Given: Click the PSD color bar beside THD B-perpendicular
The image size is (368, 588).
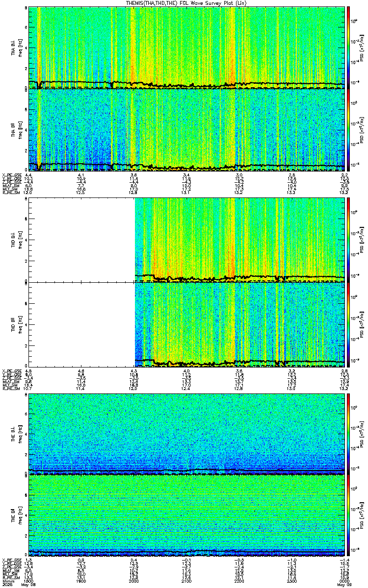Looking at the screenshot, I should click(349, 241).
